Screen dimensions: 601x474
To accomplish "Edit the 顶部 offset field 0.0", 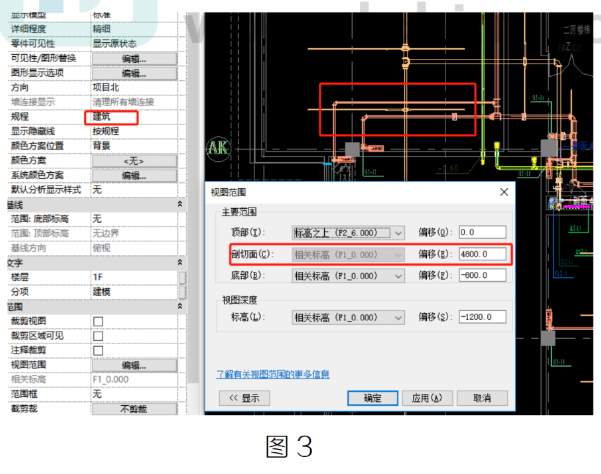I will click(483, 232).
